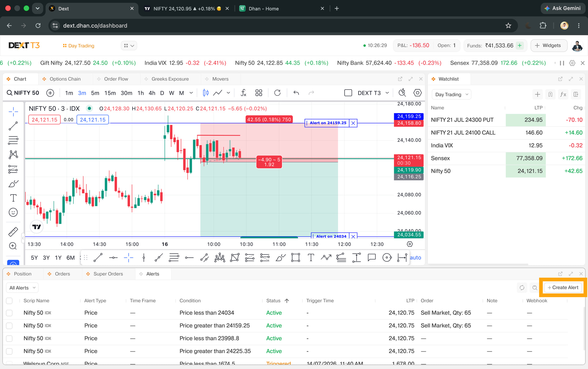
Task: Click the chart replay/refresh icon
Action: (277, 93)
